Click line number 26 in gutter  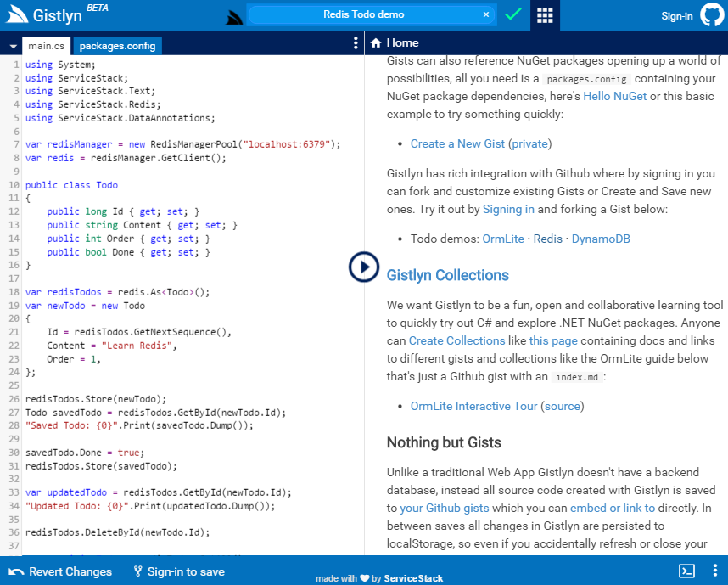[x=14, y=399]
